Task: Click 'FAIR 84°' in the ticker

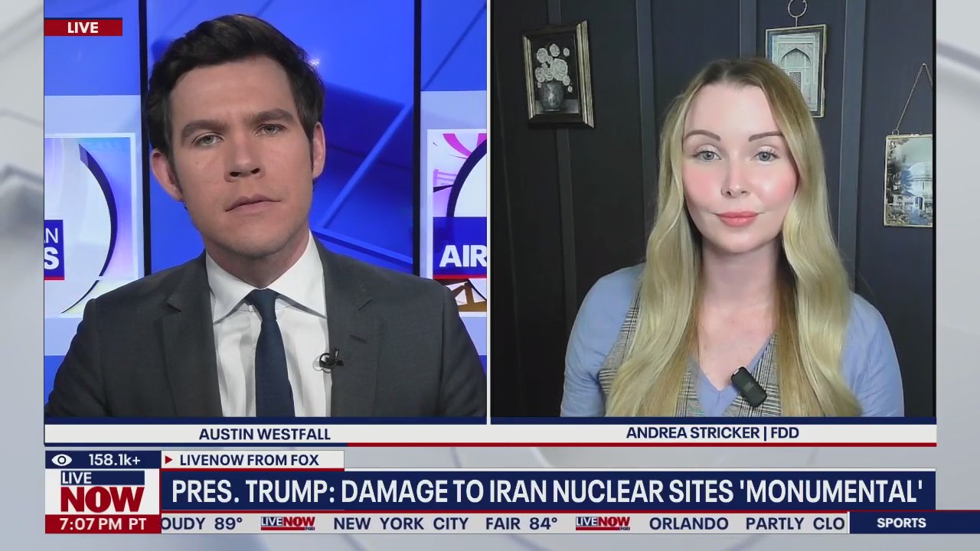Action: tap(521, 524)
